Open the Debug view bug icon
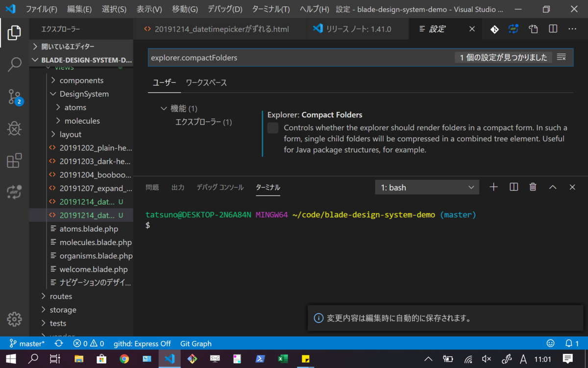The image size is (588, 368). [14, 129]
